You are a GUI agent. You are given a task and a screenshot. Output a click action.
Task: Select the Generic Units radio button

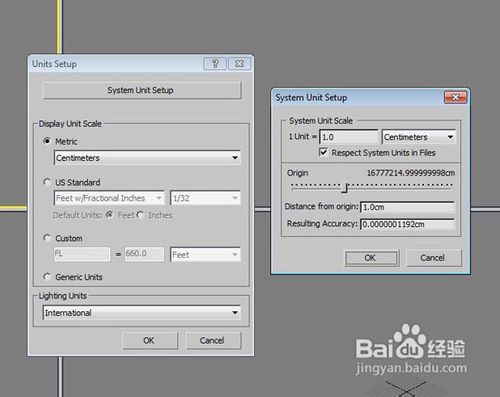point(47,277)
